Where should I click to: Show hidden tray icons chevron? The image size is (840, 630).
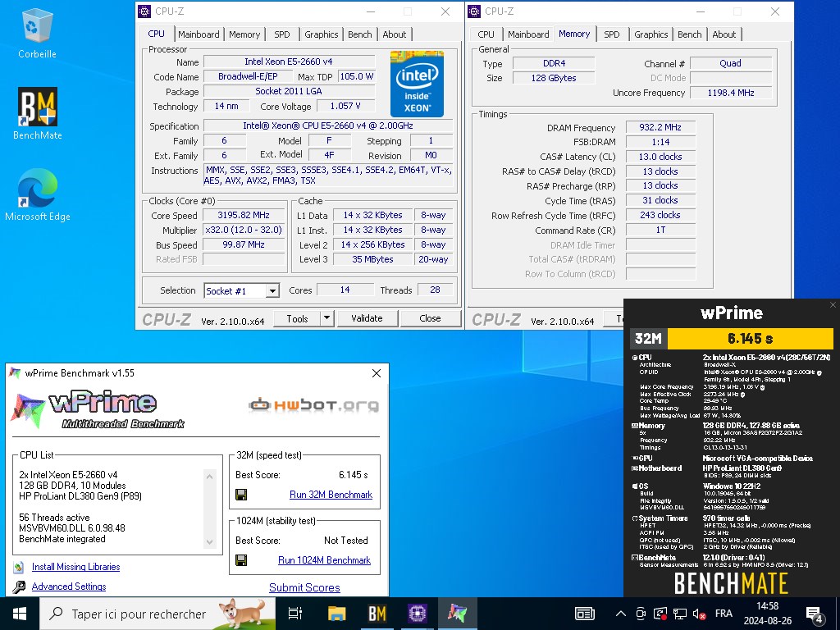620,614
